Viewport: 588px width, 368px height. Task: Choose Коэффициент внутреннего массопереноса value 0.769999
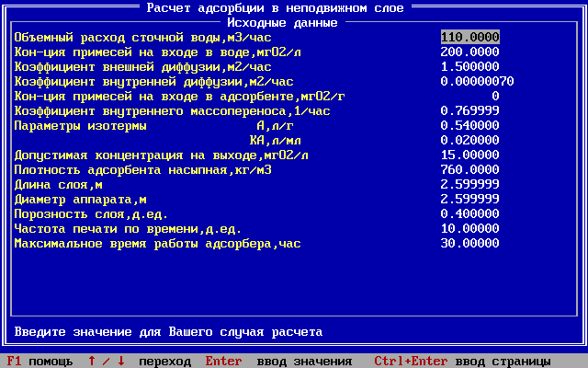(470, 110)
